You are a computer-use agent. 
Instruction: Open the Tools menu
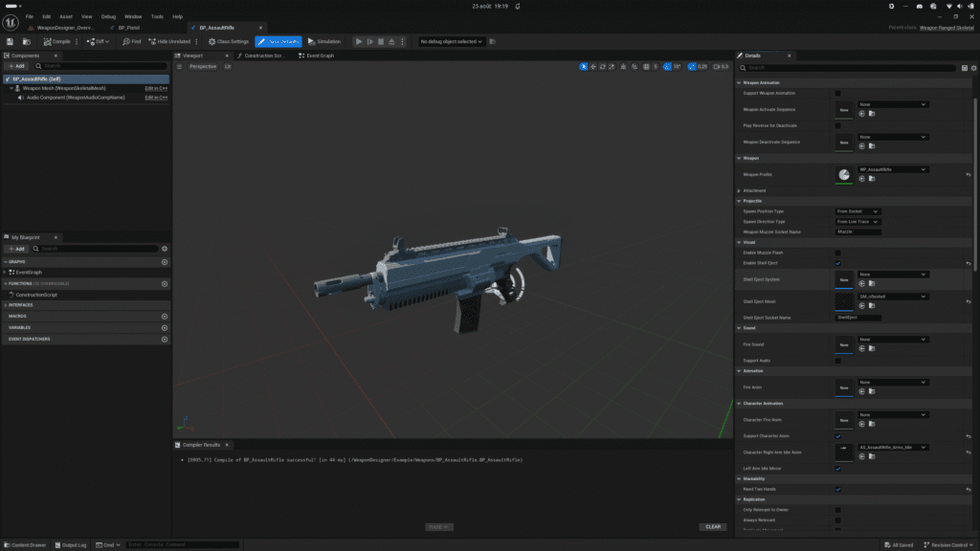tap(157, 17)
